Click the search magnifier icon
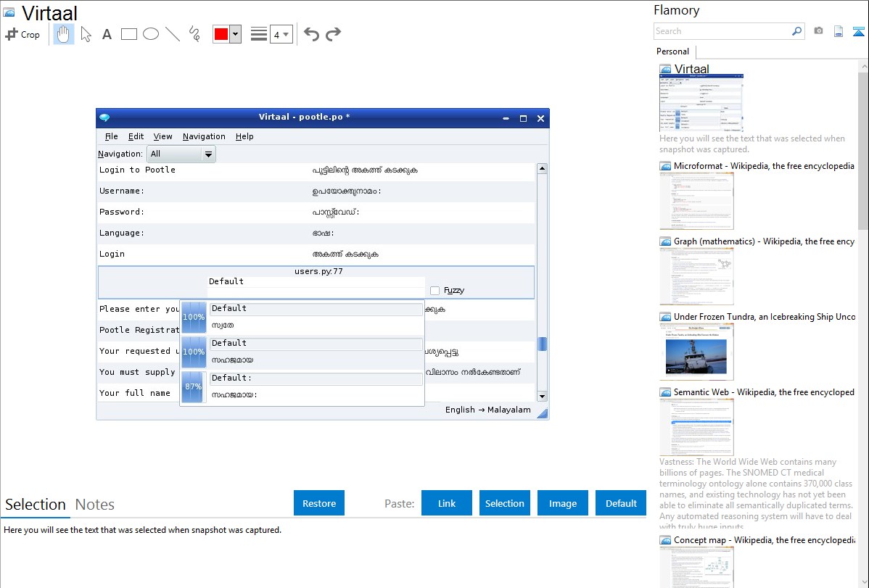The image size is (869, 588). 796,31
